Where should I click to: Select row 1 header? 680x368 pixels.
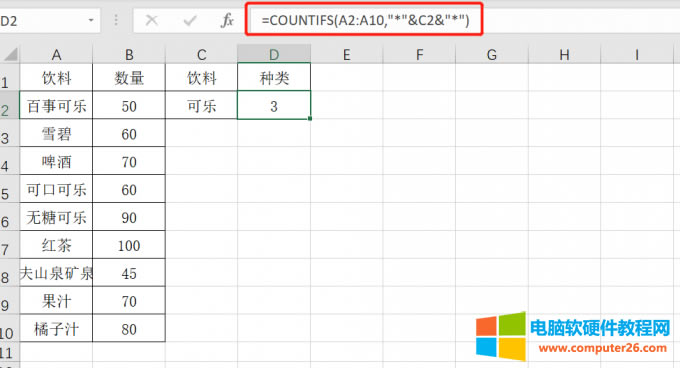(10, 78)
